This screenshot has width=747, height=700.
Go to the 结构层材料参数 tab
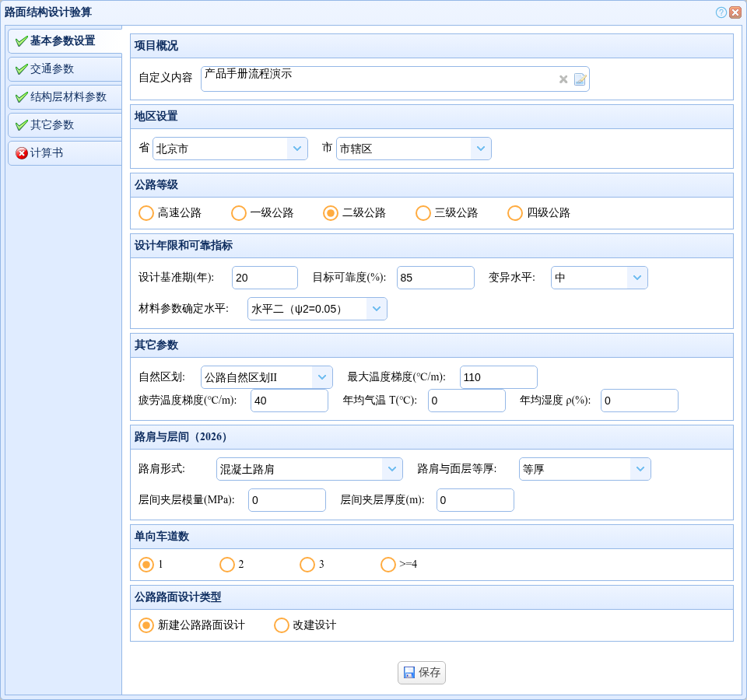65,97
